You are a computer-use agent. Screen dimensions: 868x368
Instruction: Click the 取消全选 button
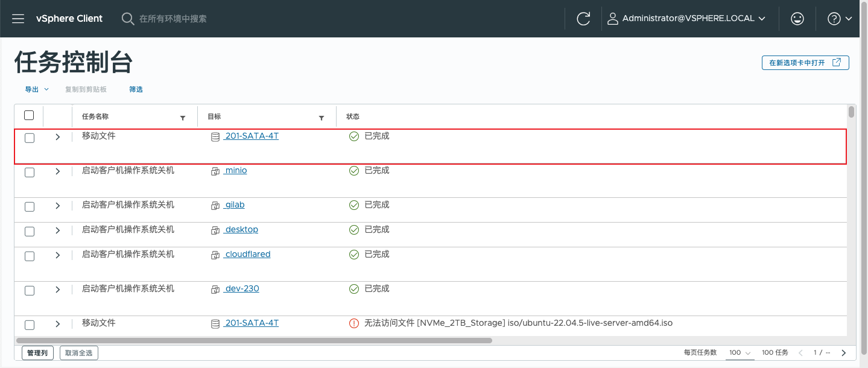79,353
